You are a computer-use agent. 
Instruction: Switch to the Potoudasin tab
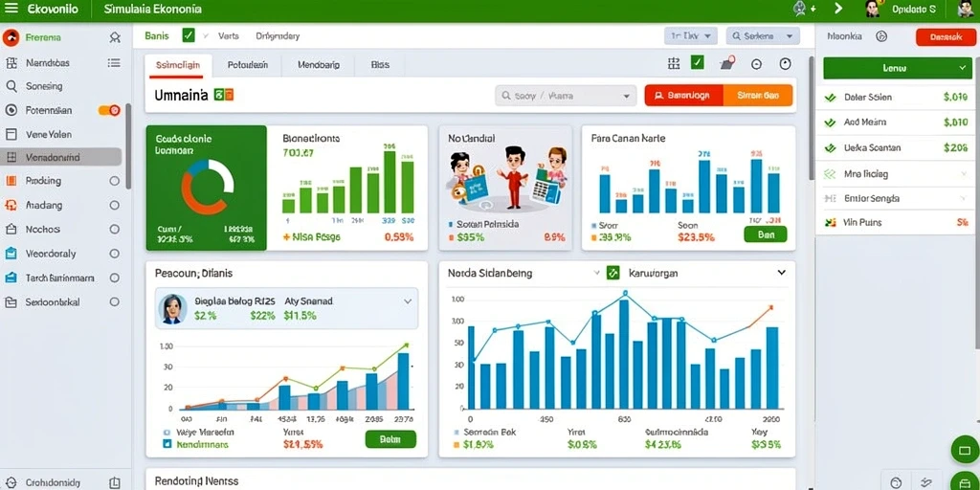[248, 64]
